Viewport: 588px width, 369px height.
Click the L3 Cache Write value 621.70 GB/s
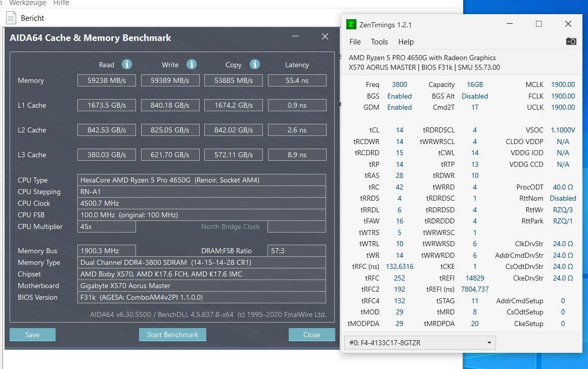(170, 155)
